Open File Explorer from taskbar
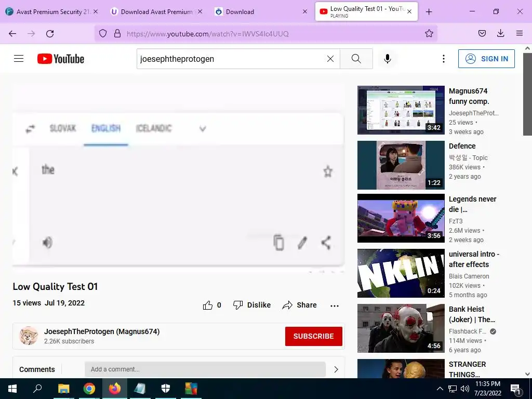The image size is (532, 399). coord(63,389)
